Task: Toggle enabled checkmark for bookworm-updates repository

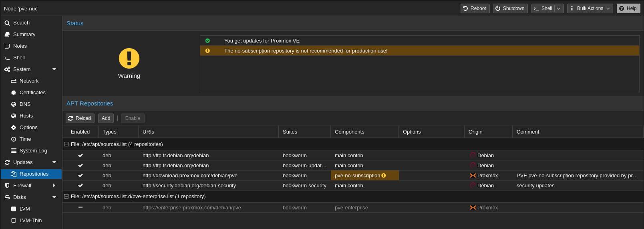Action: point(80,165)
